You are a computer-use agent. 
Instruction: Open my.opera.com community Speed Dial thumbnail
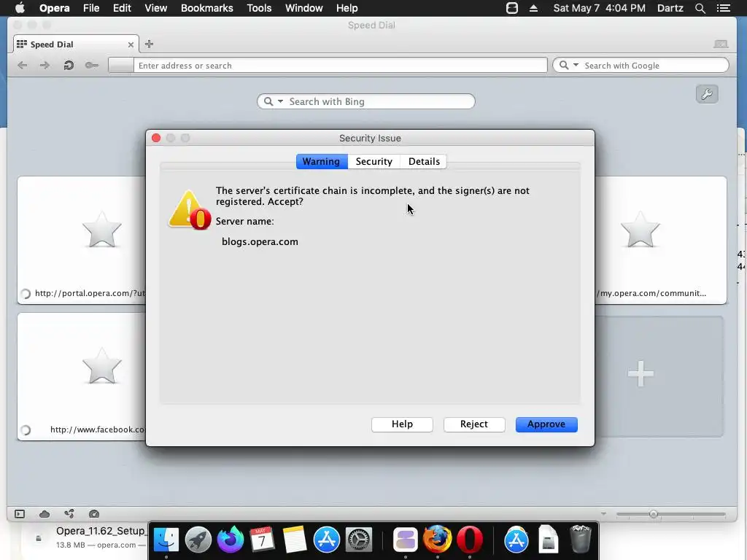661,240
